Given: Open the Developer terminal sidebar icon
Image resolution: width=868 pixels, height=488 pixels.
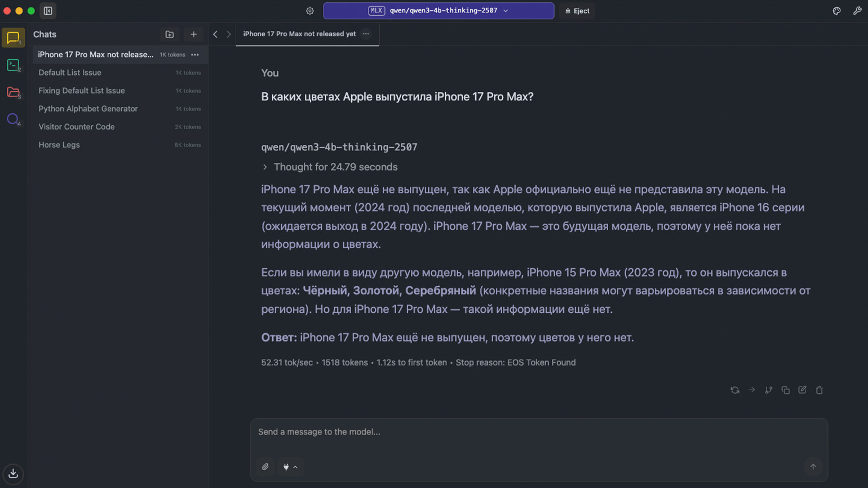Looking at the screenshot, I should [13, 65].
